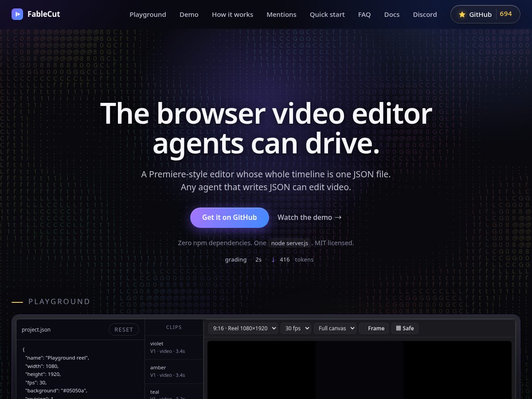Select the amber clip

point(174,371)
